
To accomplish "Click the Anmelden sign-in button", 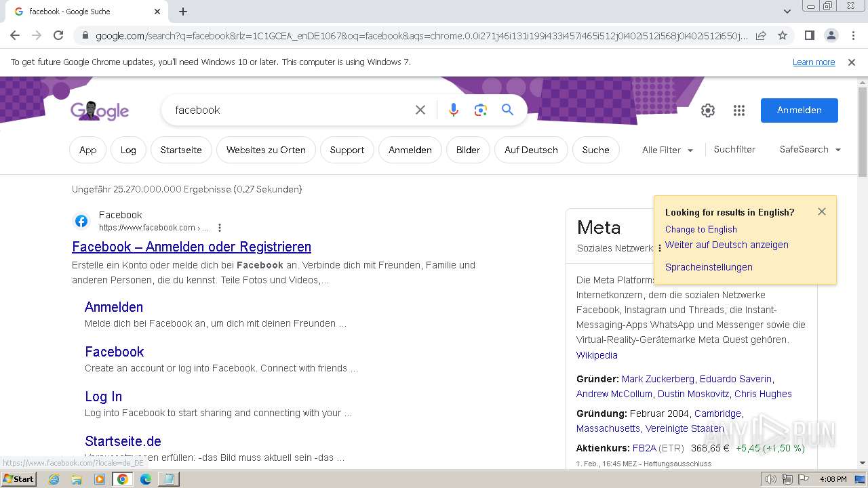I will pos(800,110).
